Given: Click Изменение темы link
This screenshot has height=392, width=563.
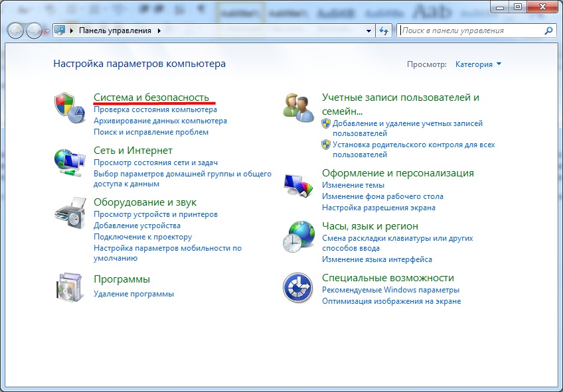Looking at the screenshot, I should click(353, 185).
